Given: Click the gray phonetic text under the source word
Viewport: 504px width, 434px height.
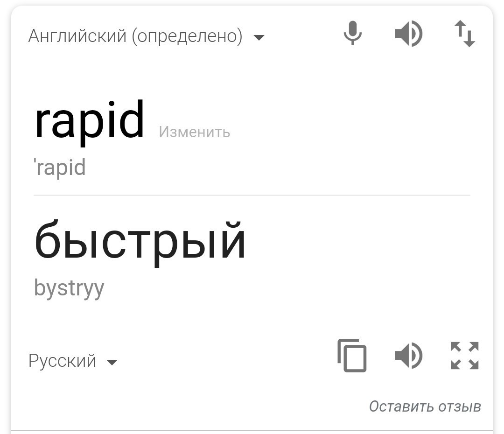Looking at the screenshot, I should 61,168.
